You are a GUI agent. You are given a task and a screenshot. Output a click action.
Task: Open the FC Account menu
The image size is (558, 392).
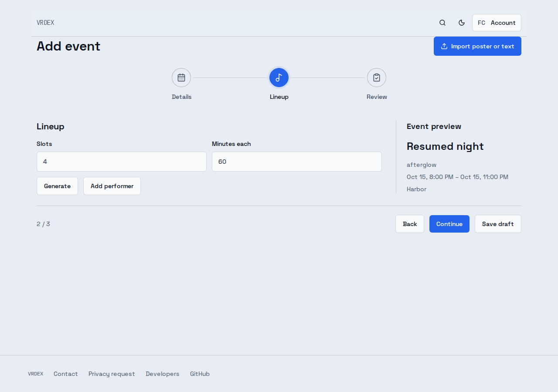[497, 23]
